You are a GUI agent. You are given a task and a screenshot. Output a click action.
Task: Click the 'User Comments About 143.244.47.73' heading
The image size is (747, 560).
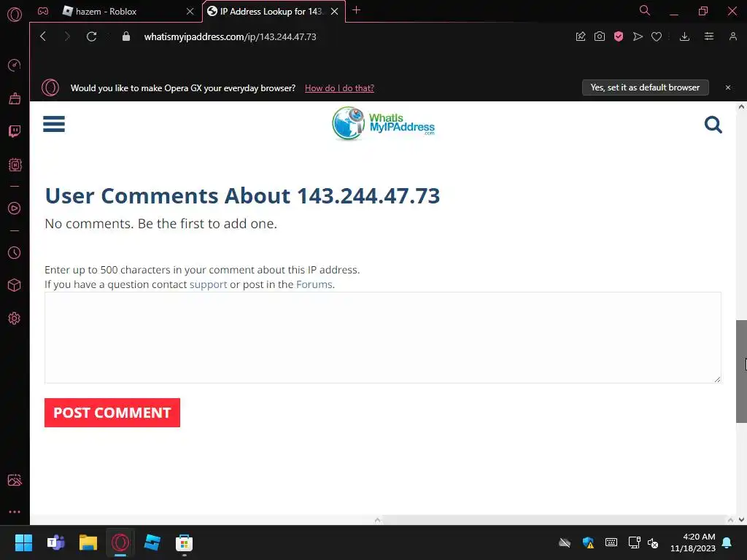tap(242, 195)
